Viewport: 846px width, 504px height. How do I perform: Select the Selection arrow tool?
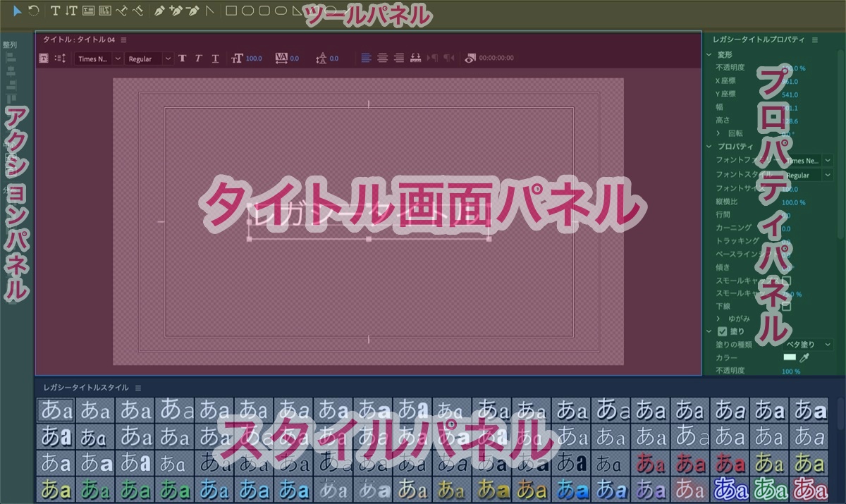[18, 11]
